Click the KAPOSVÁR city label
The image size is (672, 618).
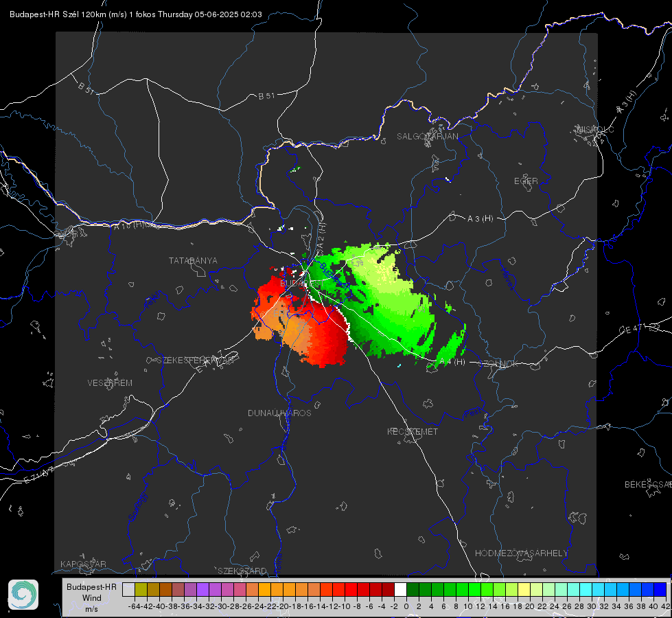point(83,564)
